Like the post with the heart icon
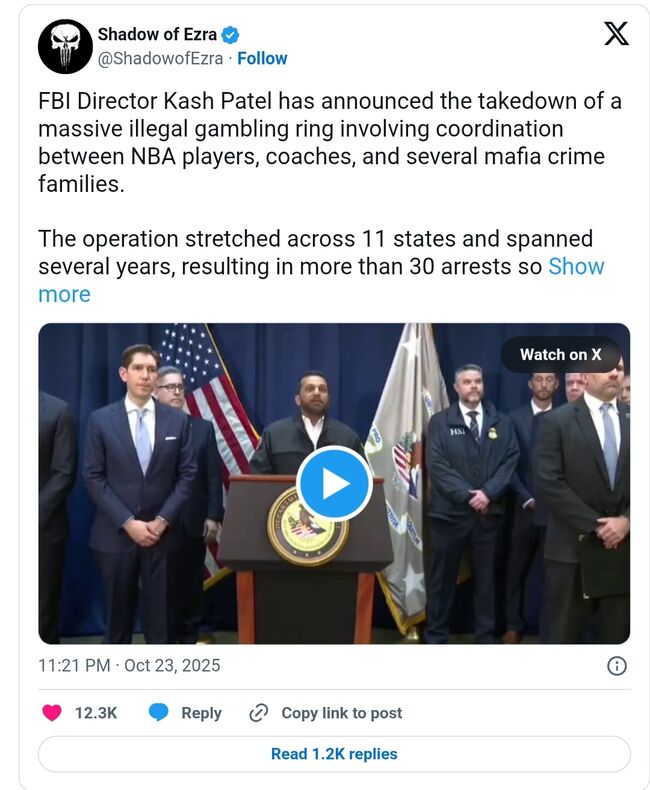The width and height of the screenshot is (650, 790). [x=52, y=713]
